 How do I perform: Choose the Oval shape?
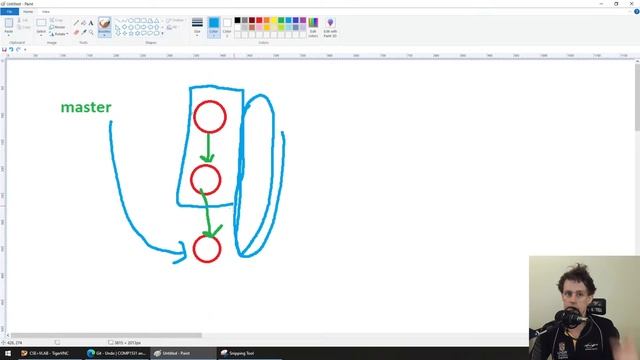[131, 20]
